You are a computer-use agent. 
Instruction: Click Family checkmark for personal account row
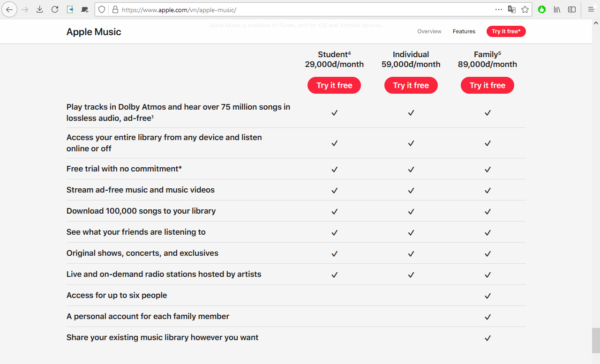[487, 317]
